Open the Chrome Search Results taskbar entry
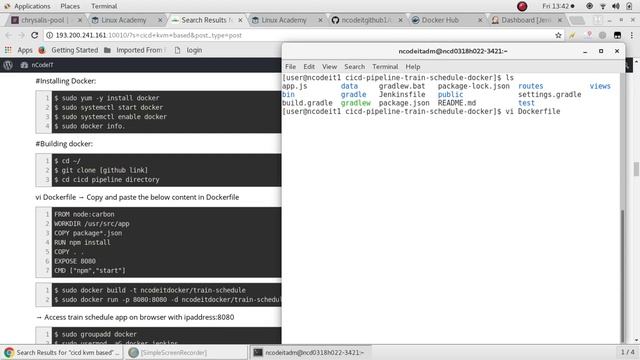The width and height of the screenshot is (640, 360). [x=61, y=352]
